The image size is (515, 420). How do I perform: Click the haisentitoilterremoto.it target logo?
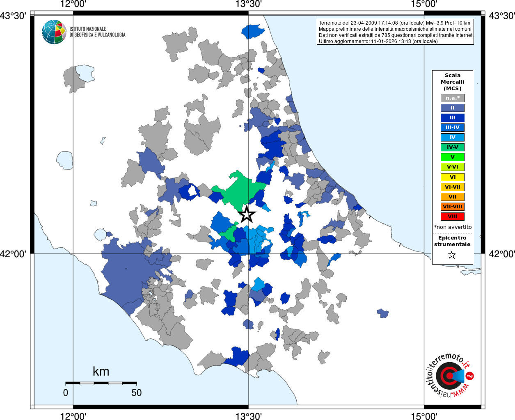[x=448, y=376]
